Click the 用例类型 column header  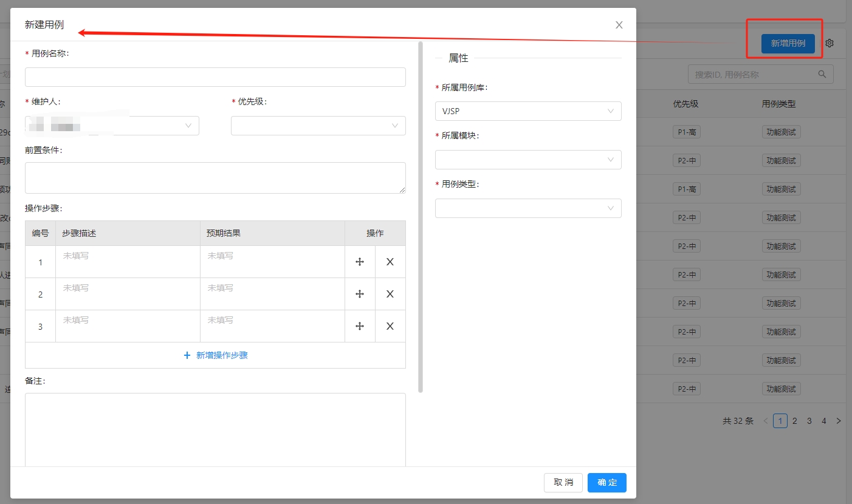[x=779, y=104]
